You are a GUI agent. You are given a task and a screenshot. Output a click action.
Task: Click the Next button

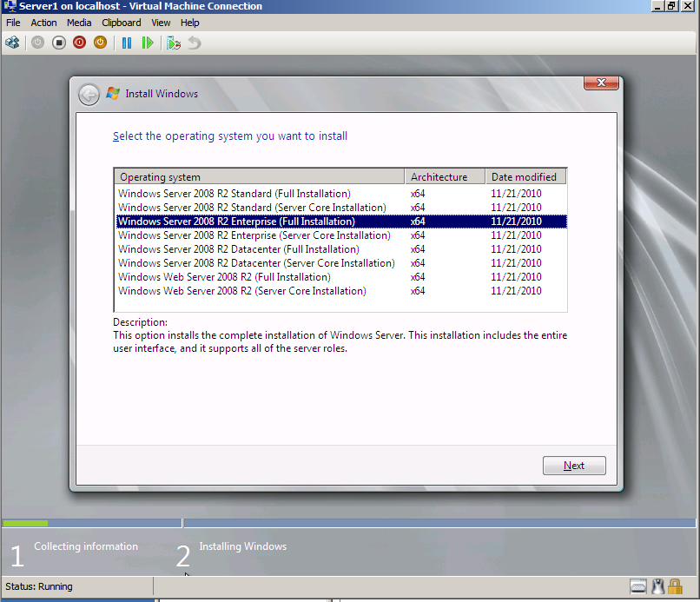pos(574,466)
